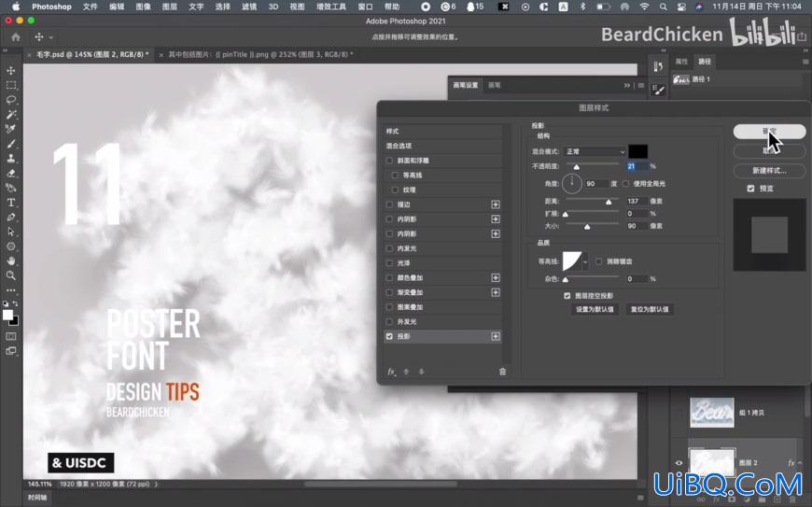Click the 复位为默认值 button
Image resolution: width=812 pixels, height=507 pixels.
click(x=650, y=310)
